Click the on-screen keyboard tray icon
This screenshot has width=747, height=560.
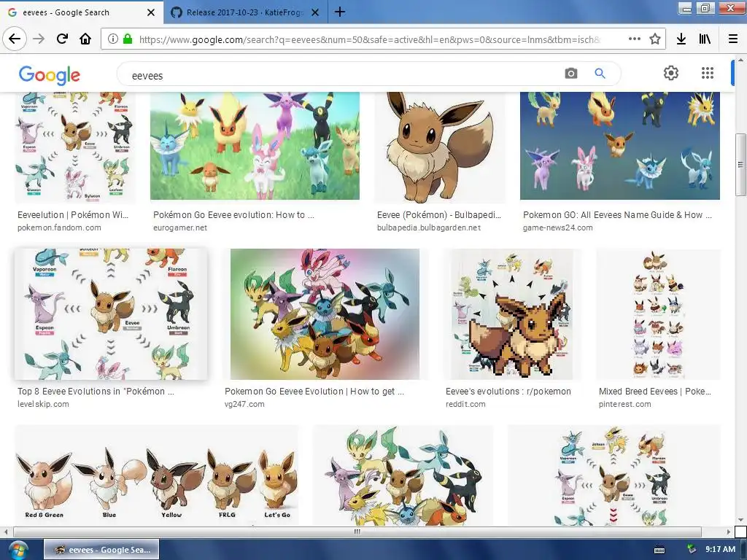point(659,550)
